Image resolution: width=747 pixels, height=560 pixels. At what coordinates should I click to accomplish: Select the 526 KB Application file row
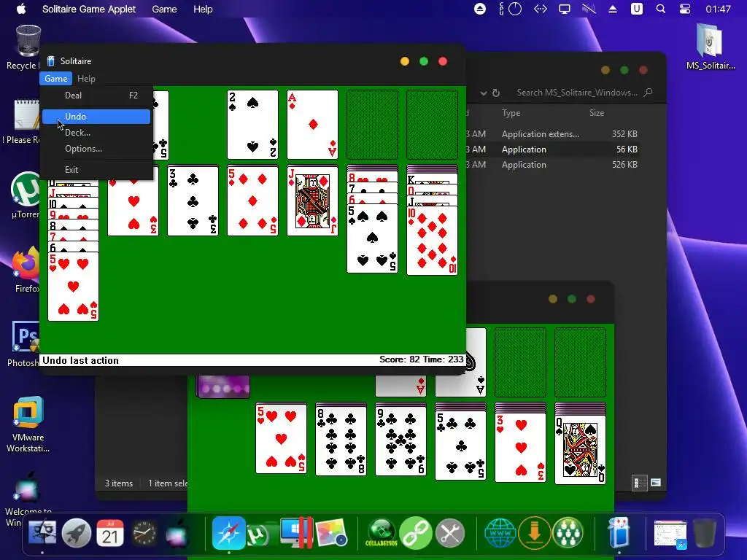[553, 165]
